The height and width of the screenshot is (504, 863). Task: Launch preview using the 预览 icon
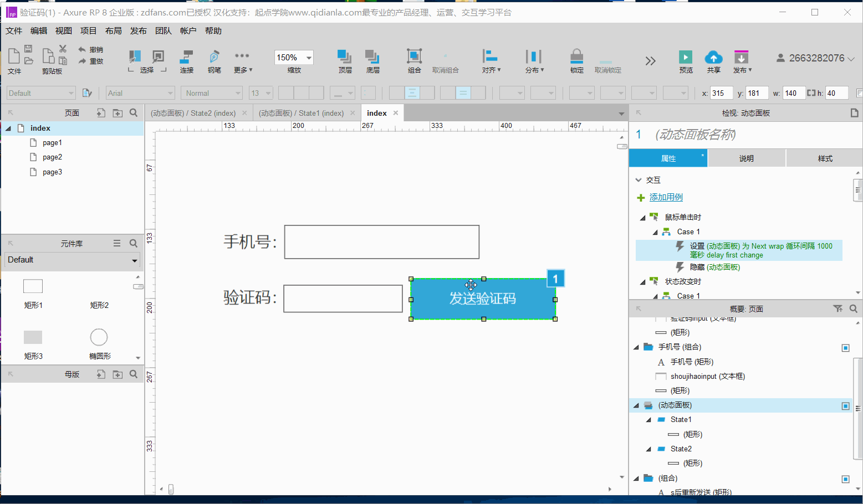point(686,57)
